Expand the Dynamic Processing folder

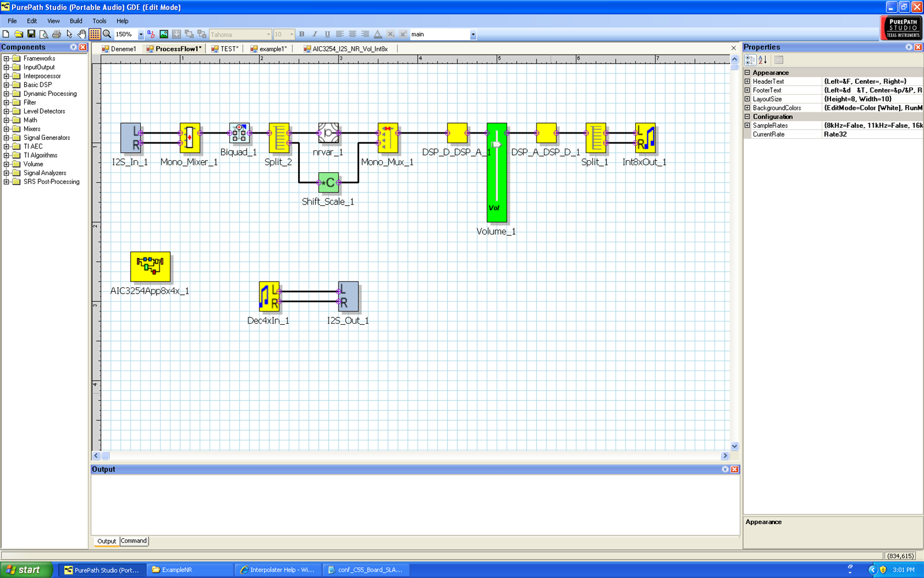pyautogui.click(x=6, y=94)
